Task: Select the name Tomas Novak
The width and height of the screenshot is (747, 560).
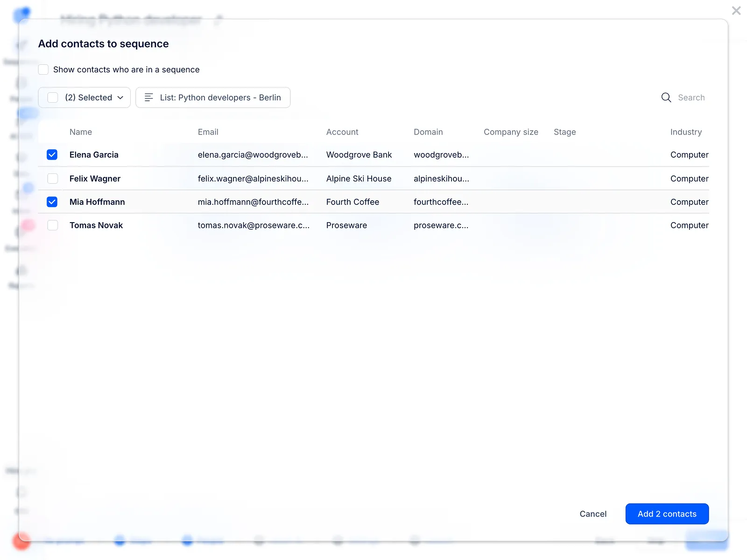Action: (x=96, y=225)
